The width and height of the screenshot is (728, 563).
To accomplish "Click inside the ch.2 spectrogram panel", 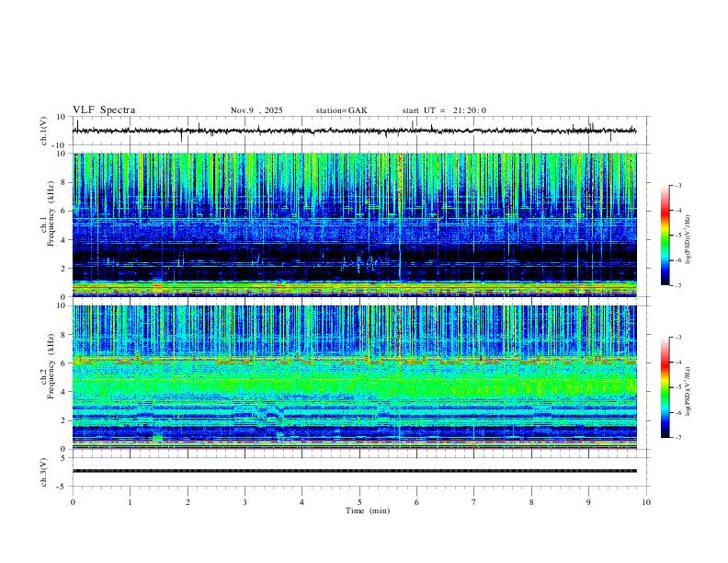I will coord(354,377).
